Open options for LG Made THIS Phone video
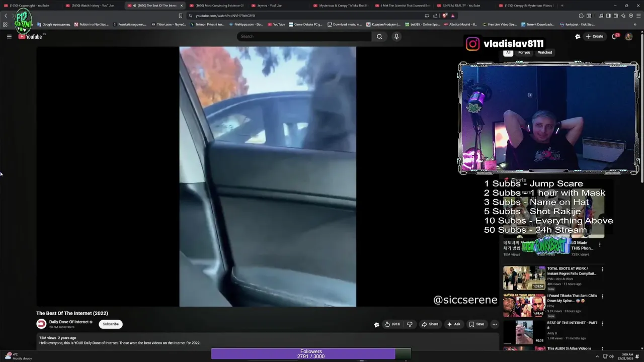Viewport: 644px width, 362px height. click(x=600, y=245)
